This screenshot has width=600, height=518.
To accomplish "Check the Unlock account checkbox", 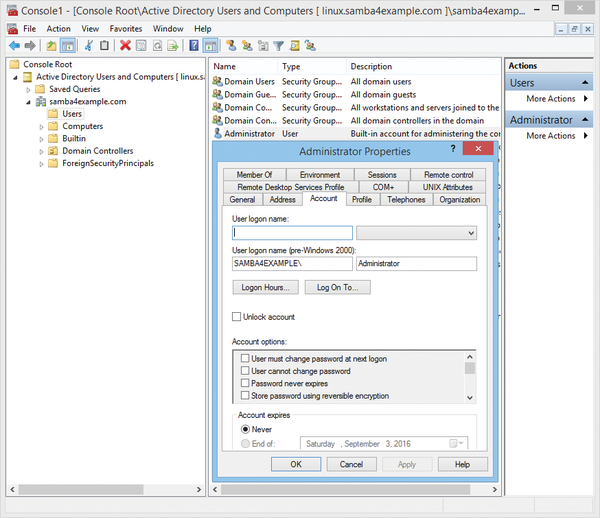I will coord(236,316).
